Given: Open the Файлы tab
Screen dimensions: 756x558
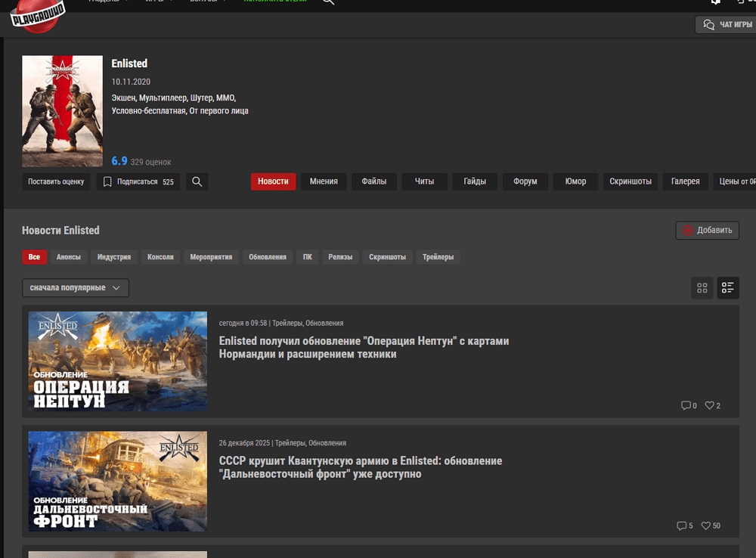Looking at the screenshot, I should pos(373,181).
